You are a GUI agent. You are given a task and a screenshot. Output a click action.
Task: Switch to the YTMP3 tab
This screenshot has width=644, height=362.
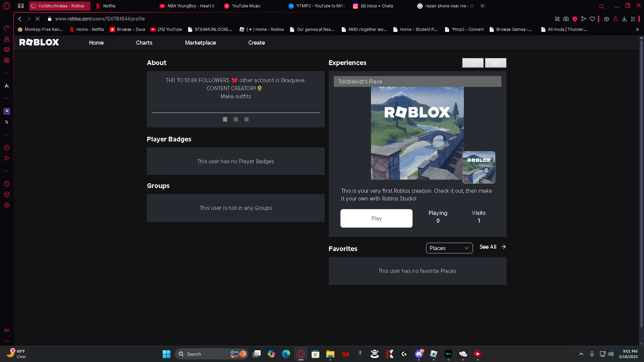(x=317, y=6)
